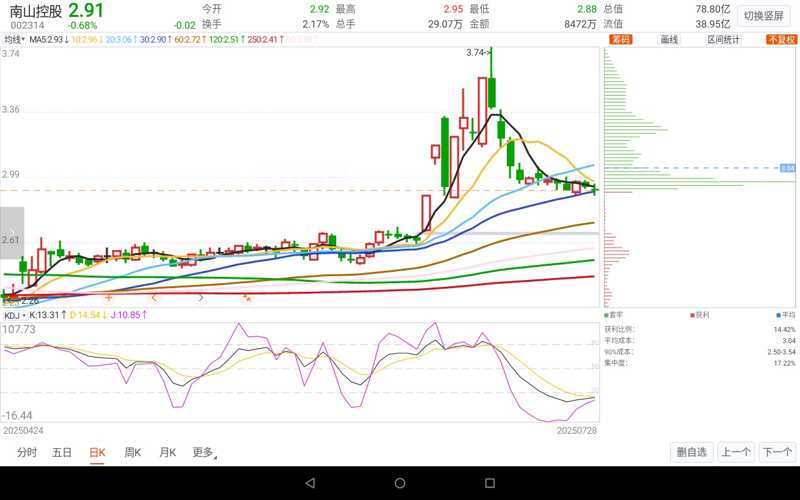Click the end date 20250728
Screen dimensions: 800x500
577,431
